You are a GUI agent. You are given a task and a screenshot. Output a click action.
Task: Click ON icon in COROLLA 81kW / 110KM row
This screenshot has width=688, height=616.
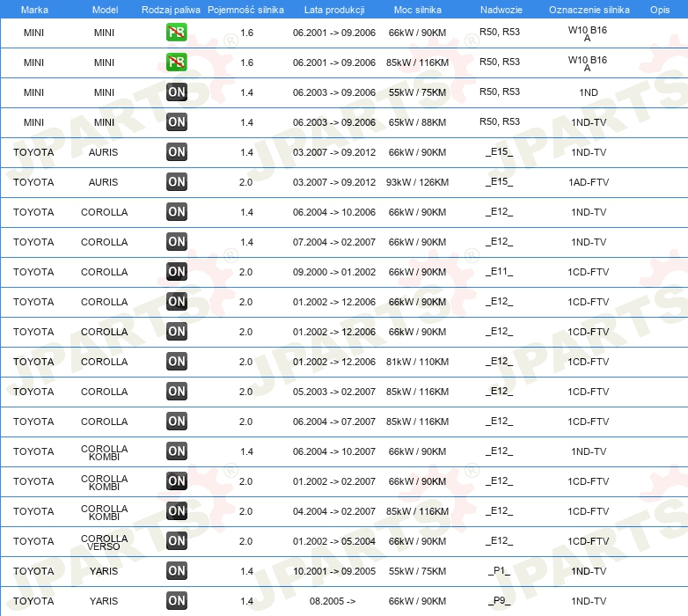coord(177,362)
